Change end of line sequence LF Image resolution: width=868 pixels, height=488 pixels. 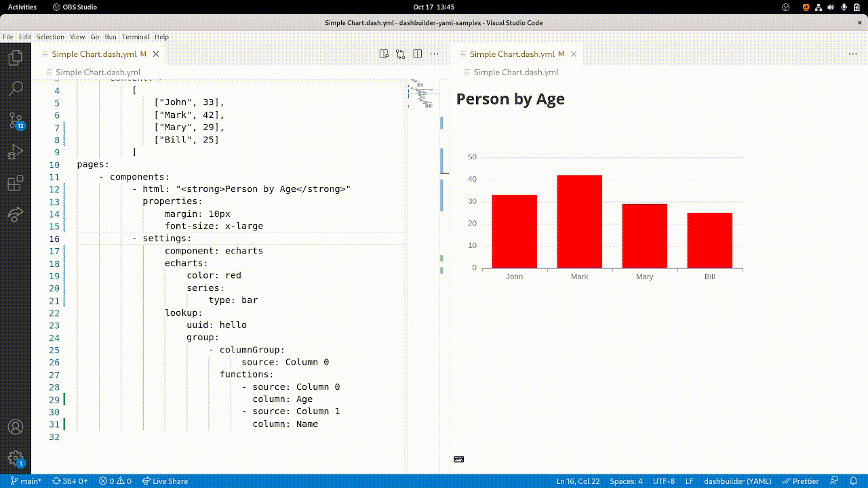(x=690, y=481)
